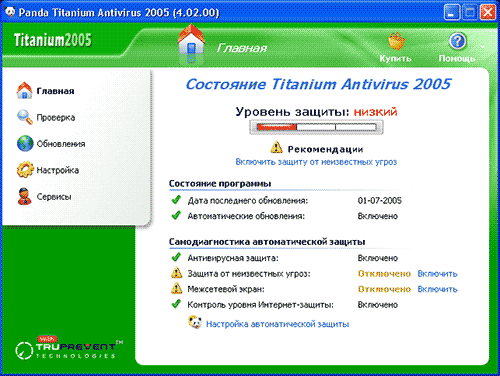500x376 pixels.
Task: Open the Проверка section
Action: 56,117
